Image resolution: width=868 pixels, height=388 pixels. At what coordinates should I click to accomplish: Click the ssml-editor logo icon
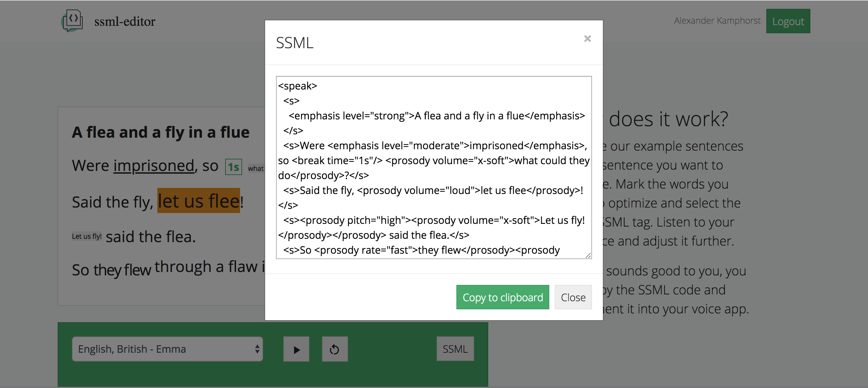pyautogui.click(x=72, y=21)
